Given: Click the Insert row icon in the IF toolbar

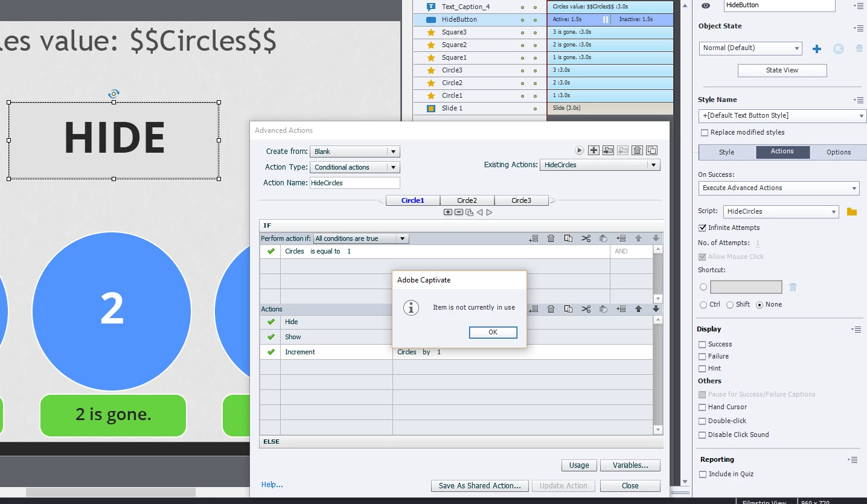Looking at the screenshot, I should coord(621,238).
